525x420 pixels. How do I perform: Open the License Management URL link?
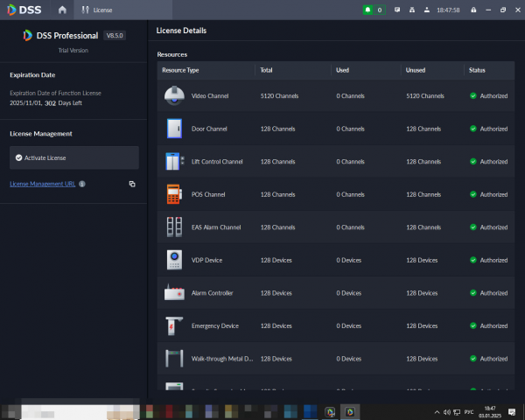[x=43, y=184]
